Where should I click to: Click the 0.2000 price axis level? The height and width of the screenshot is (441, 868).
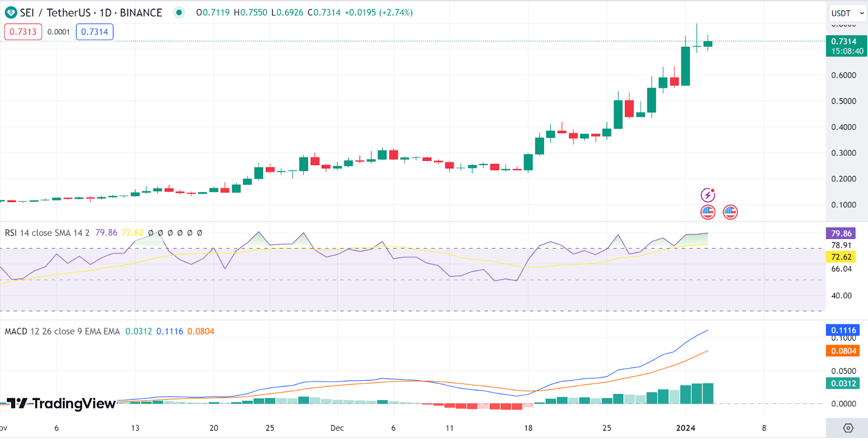click(844, 179)
